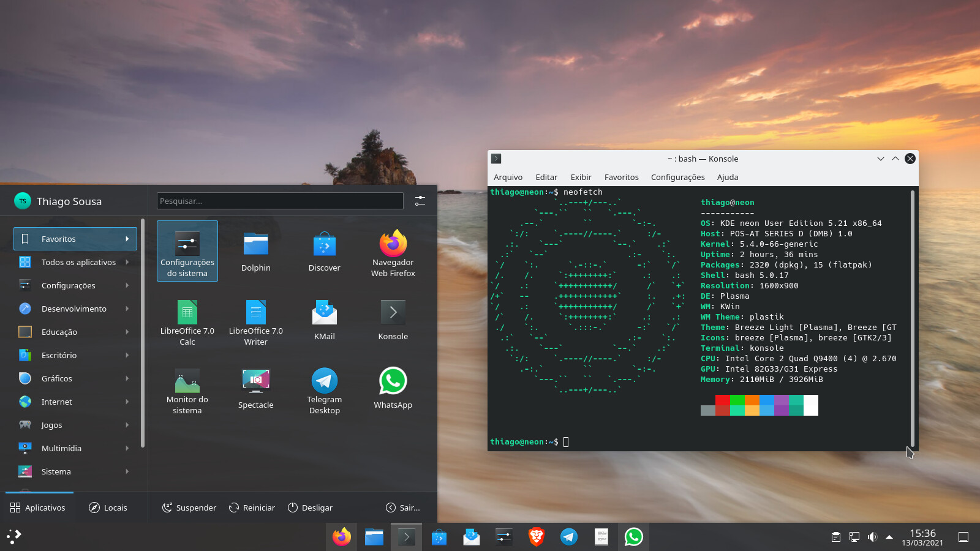Image resolution: width=980 pixels, height=551 pixels.
Task: Open Discover from the taskbar
Action: 439,537
